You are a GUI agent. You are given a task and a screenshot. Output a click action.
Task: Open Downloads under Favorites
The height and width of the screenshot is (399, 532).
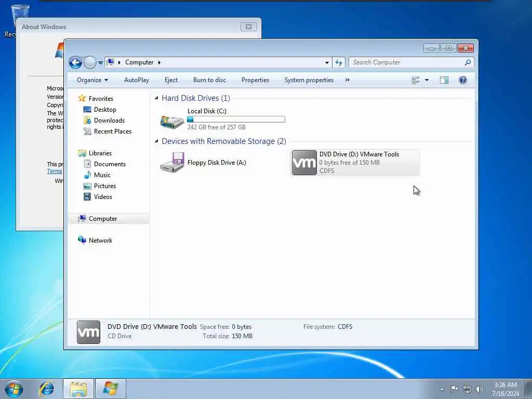[109, 121]
